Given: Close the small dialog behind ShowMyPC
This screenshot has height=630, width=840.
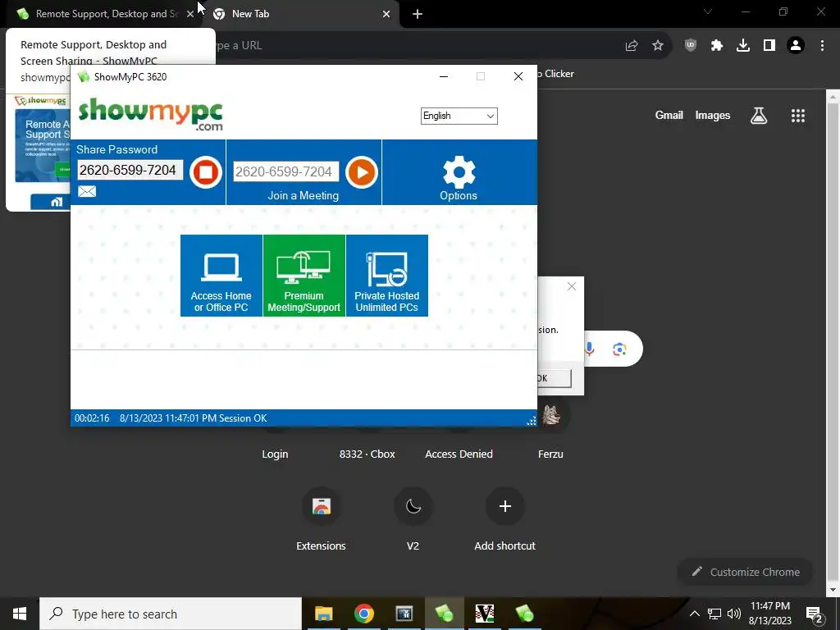Looking at the screenshot, I should coord(572,286).
